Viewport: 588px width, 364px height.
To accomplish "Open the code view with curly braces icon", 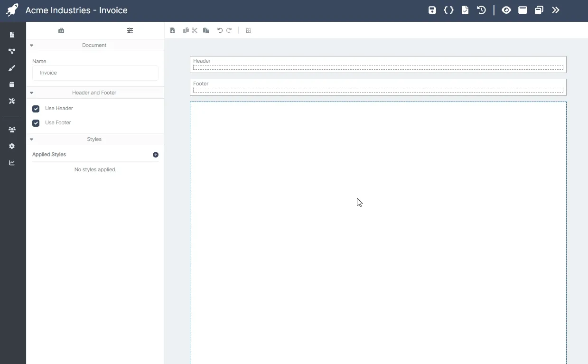I will pyautogui.click(x=448, y=9).
